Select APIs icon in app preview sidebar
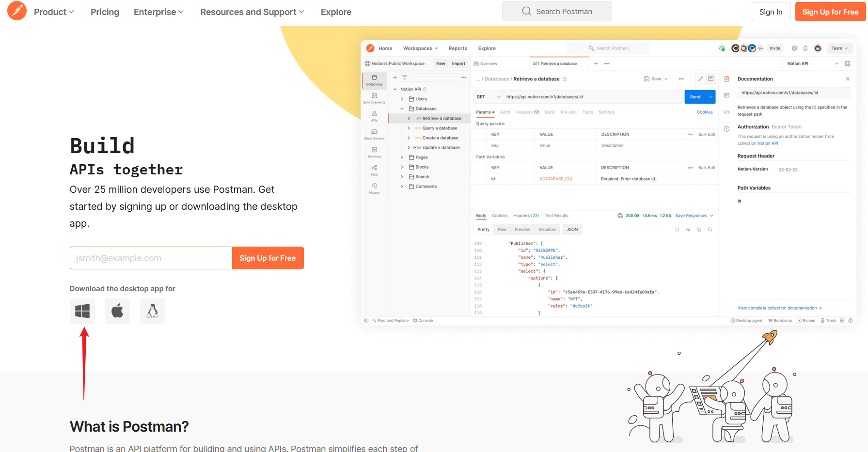Image resolution: width=868 pixels, height=452 pixels. [x=374, y=116]
